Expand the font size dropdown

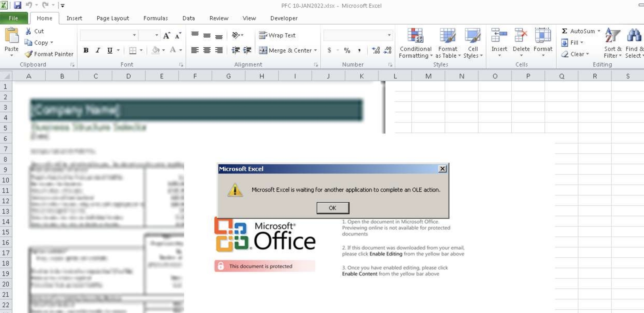pos(157,35)
